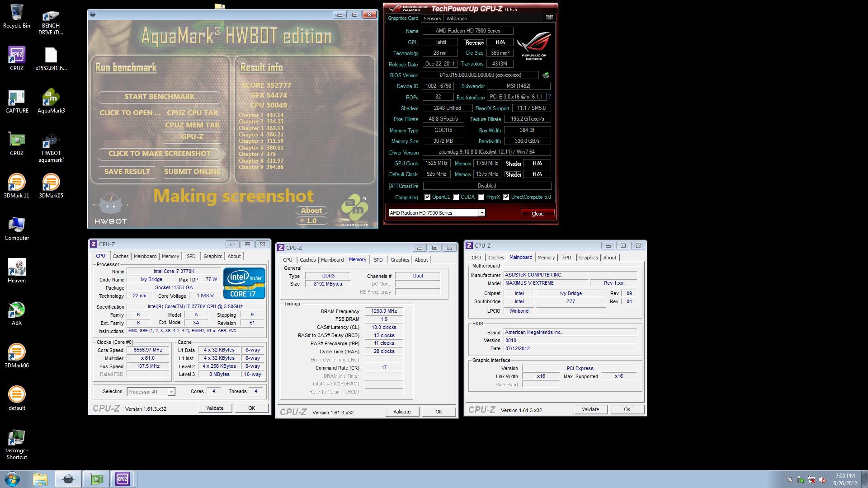The height and width of the screenshot is (488, 868).
Task: Click the HWBOT logo in AquaMark3
Action: [110, 208]
